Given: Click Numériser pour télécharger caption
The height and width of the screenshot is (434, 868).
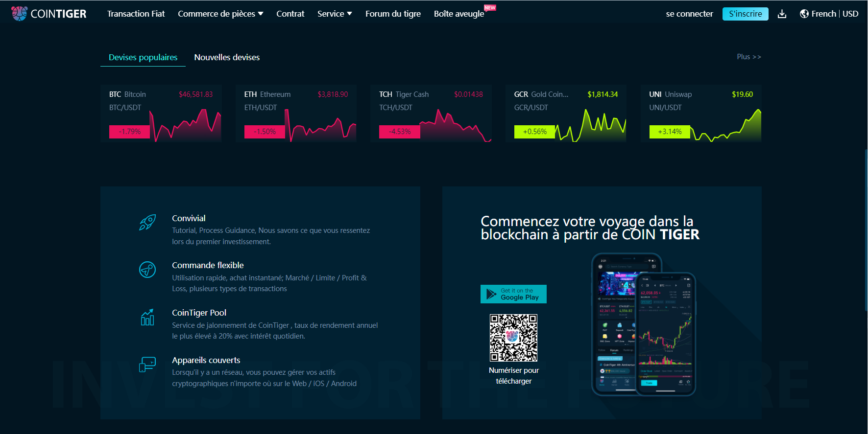Looking at the screenshot, I should pos(513,376).
